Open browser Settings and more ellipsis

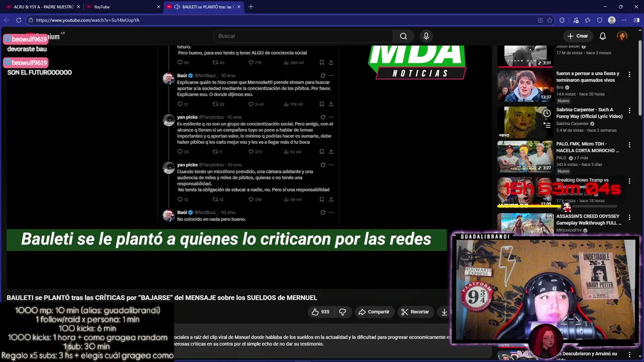(x=624, y=20)
